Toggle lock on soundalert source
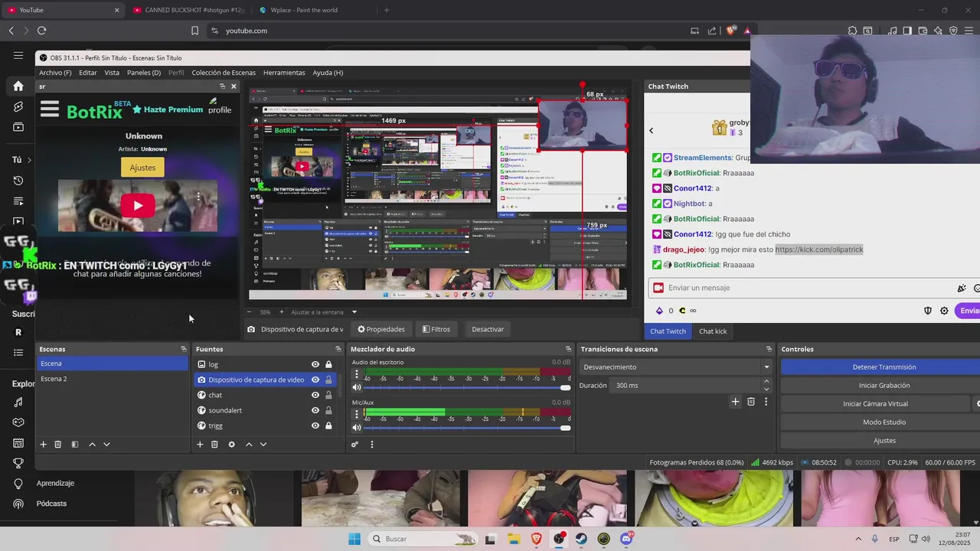Screen dimensions: 980x551 tap(329, 410)
